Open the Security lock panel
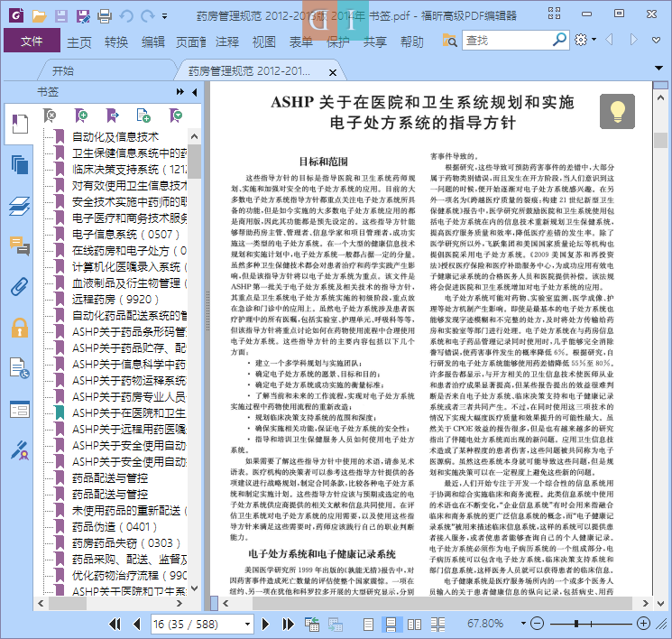 coord(20,328)
